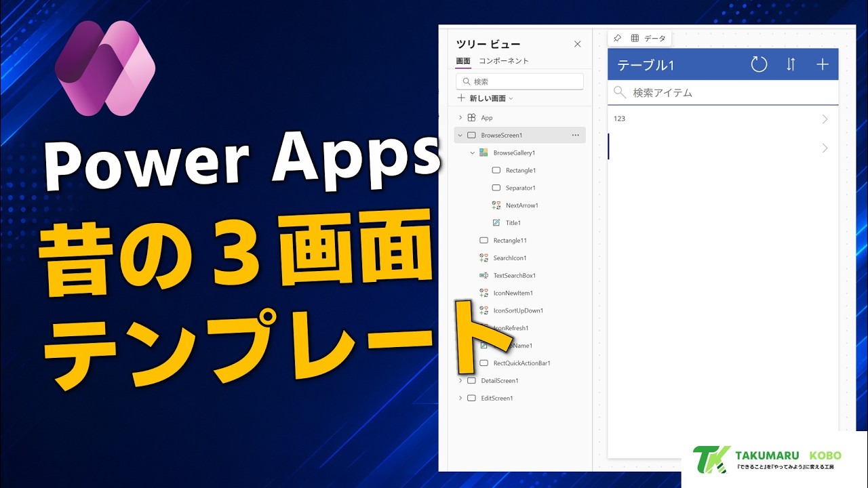868x488 pixels.
Task: Click the icon beside NextArrow1
Action: pos(496,205)
